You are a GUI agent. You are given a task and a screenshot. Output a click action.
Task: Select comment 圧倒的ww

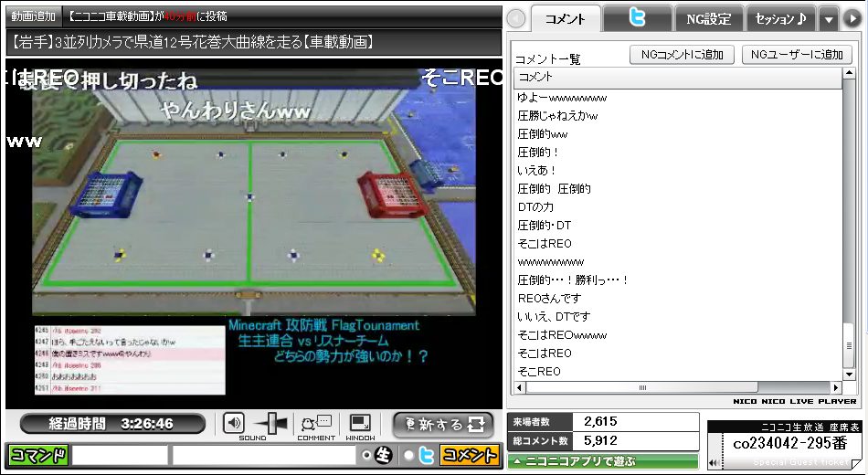click(x=678, y=134)
